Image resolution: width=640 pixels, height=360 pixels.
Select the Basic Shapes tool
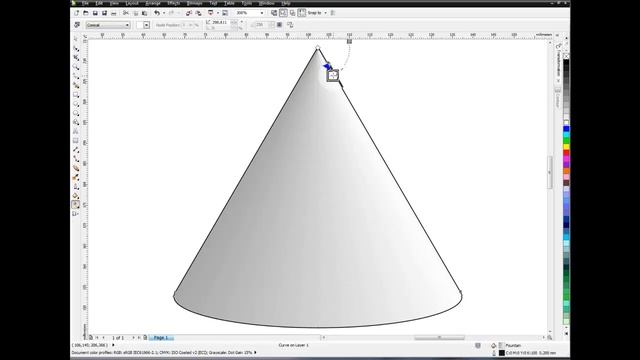pos(76,122)
